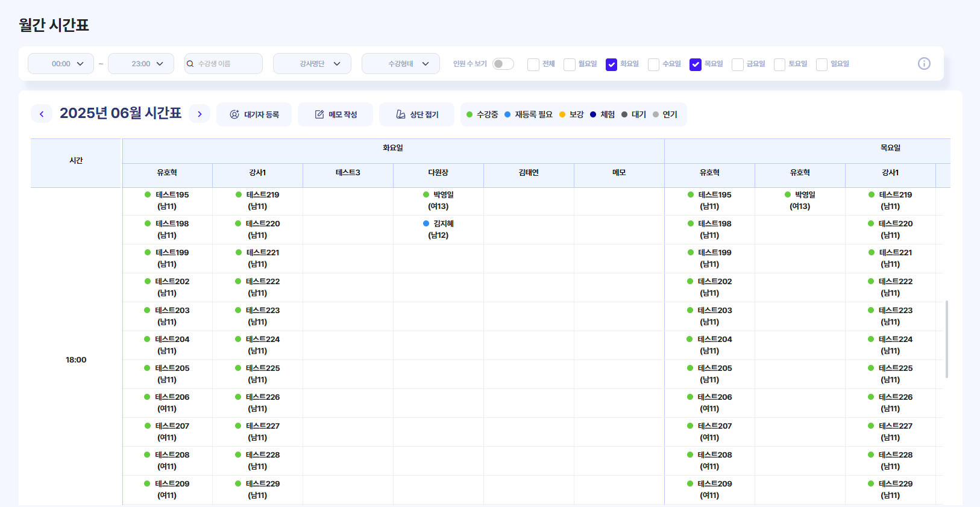Check the 금요일 checkbox
Image resolution: width=980 pixels, height=507 pixels.
point(738,64)
